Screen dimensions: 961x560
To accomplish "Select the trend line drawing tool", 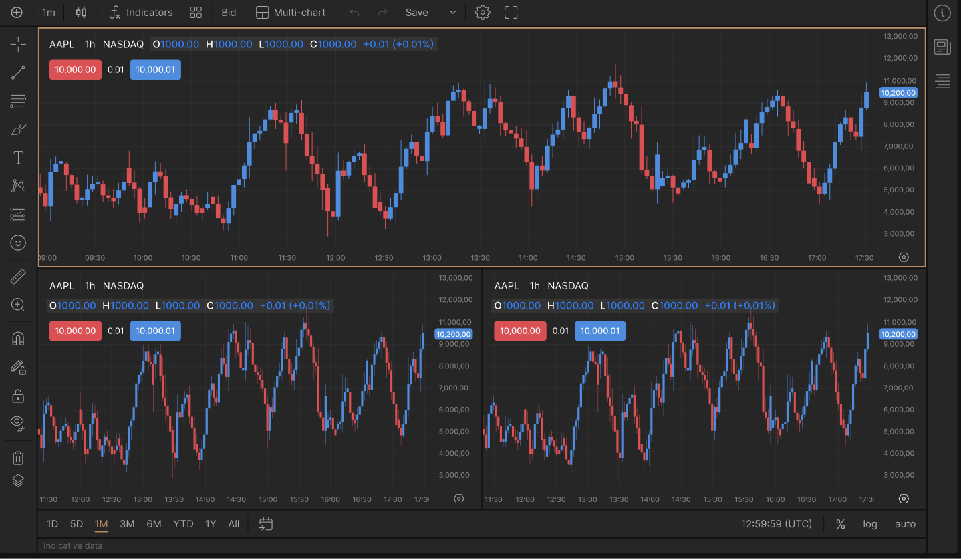I will [18, 73].
